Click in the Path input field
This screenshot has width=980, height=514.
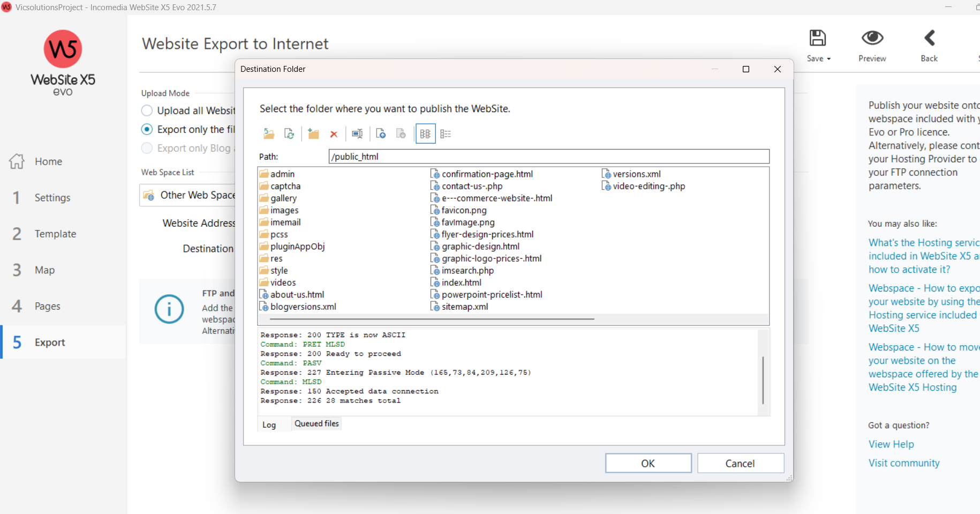pos(548,157)
